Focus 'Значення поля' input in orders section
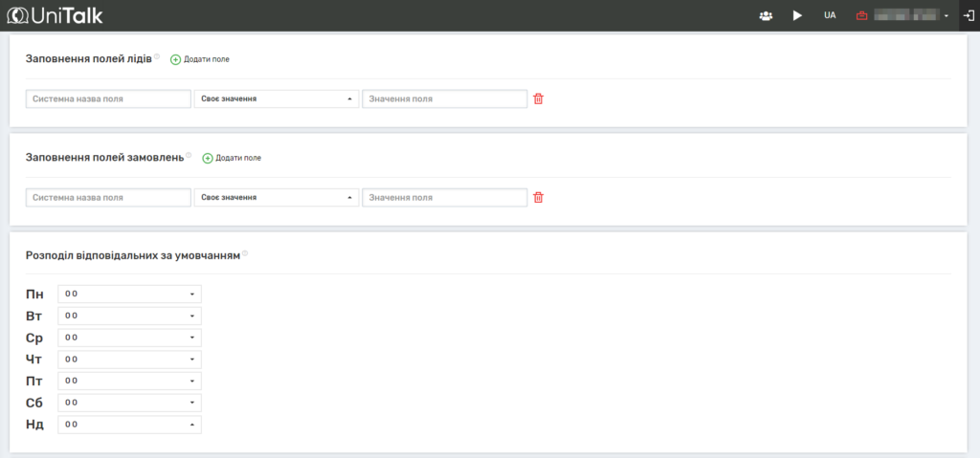980x458 pixels. pos(444,198)
